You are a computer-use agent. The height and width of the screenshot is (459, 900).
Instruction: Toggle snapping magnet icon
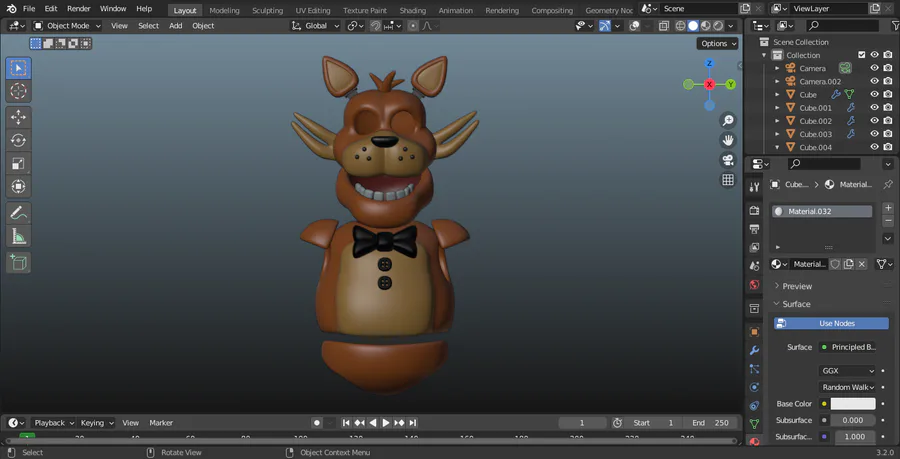[375, 26]
